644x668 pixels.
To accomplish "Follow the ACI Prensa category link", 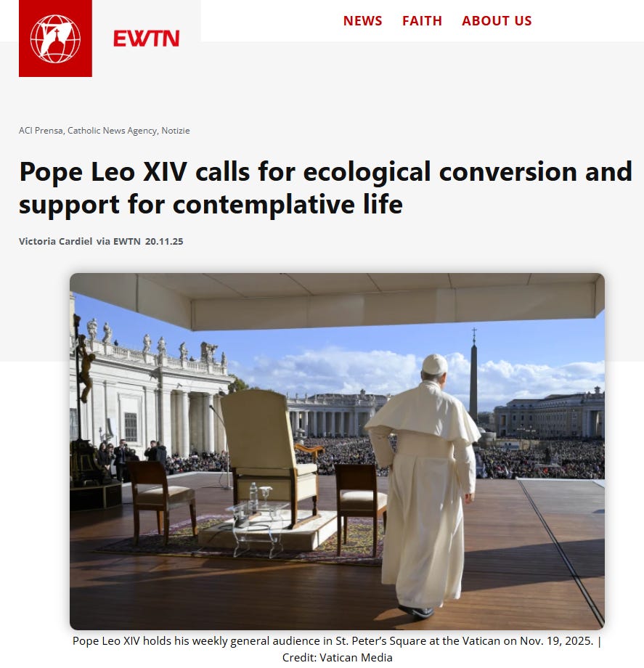I will coord(41,131).
